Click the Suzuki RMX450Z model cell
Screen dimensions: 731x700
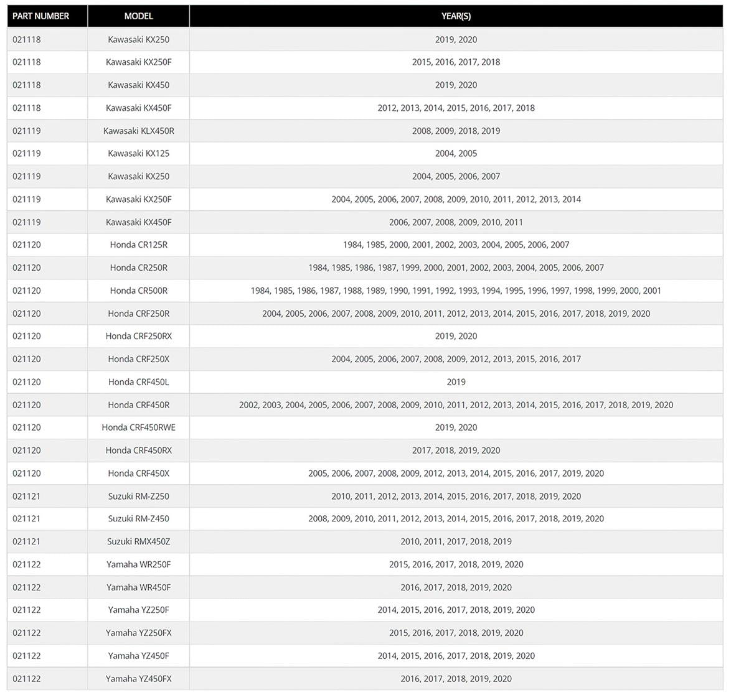pyautogui.click(x=138, y=542)
